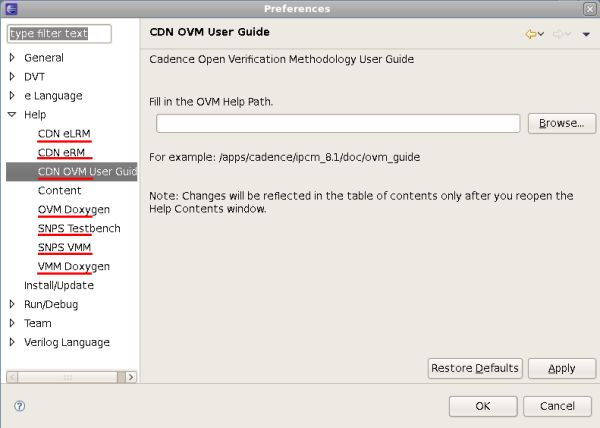600x428 pixels.
Task: Open the SNPS VMM page
Action: point(64,247)
